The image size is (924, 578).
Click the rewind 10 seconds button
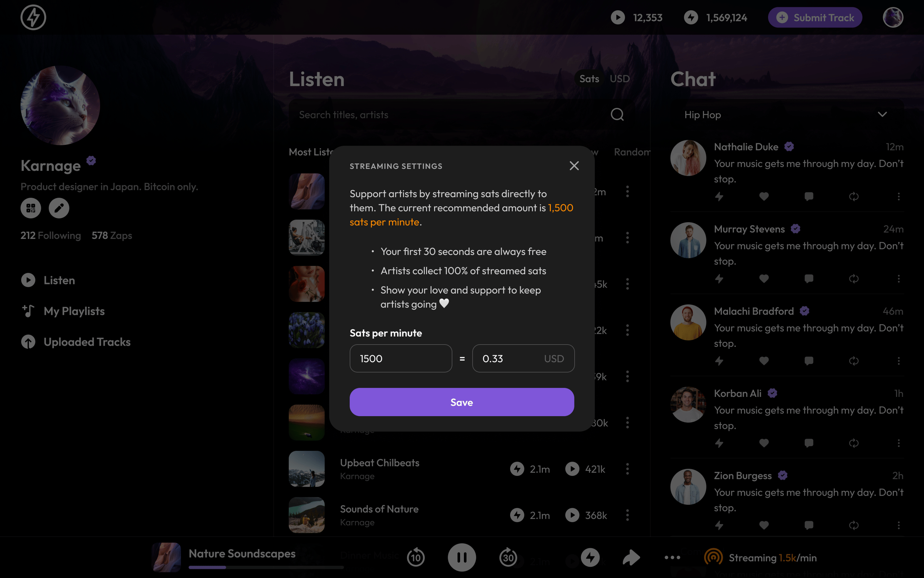point(415,557)
